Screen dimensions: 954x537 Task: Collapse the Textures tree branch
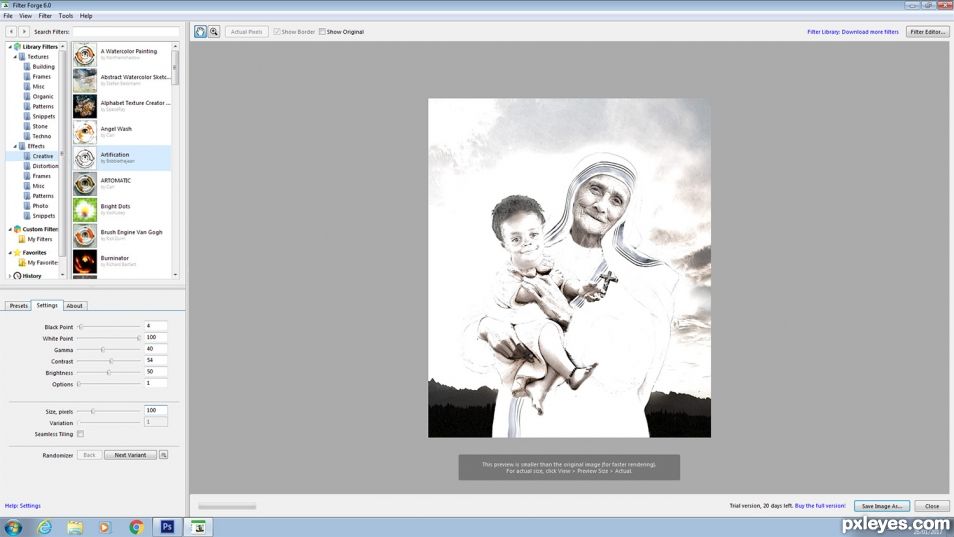[15, 57]
